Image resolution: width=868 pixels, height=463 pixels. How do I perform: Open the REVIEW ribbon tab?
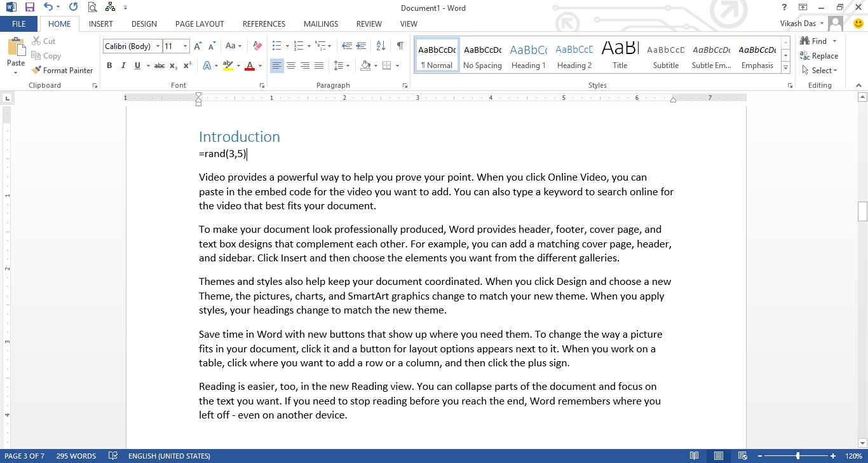tap(369, 24)
